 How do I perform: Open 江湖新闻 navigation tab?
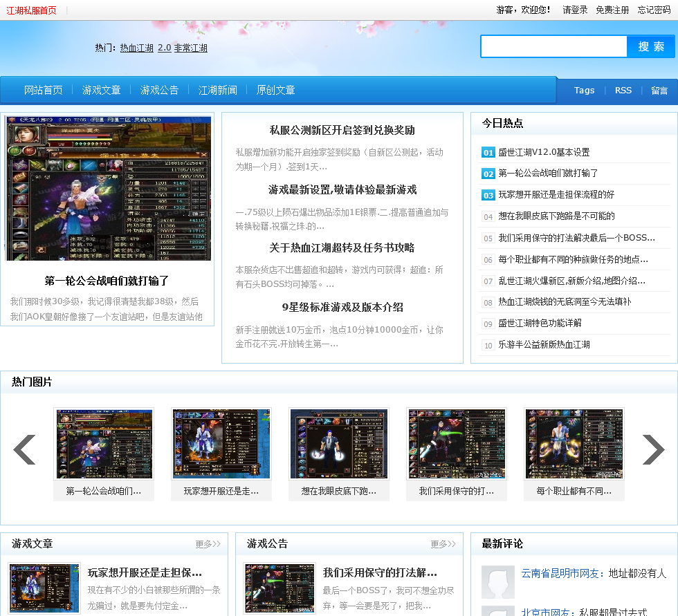(x=217, y=90)
